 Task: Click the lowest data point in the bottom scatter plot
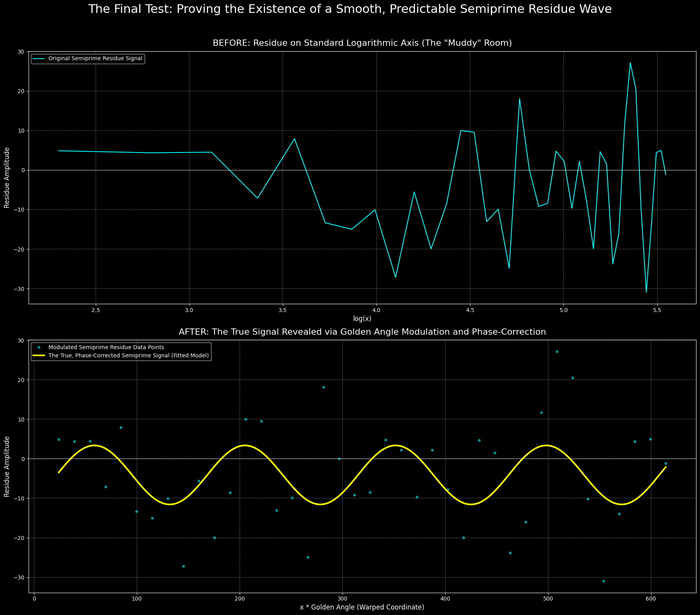coord(603,581)
